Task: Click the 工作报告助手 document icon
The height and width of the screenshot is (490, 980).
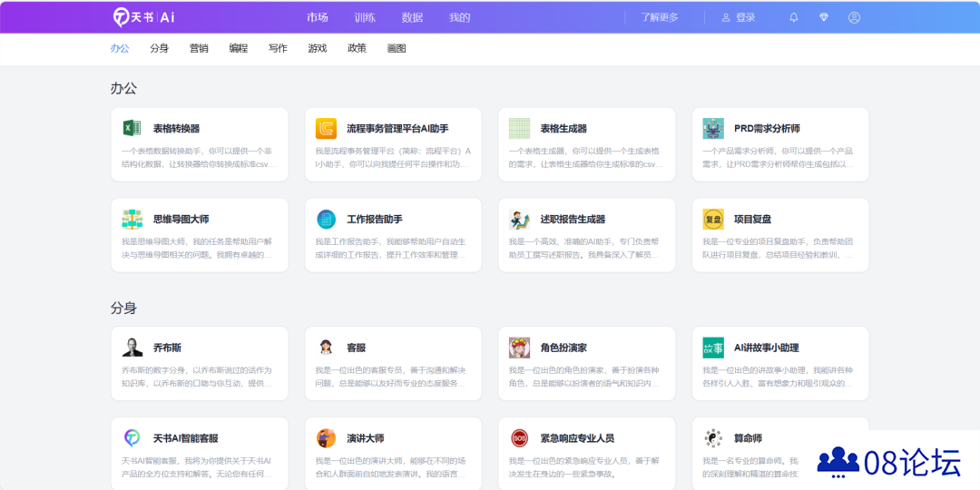Action: [327, 219]
